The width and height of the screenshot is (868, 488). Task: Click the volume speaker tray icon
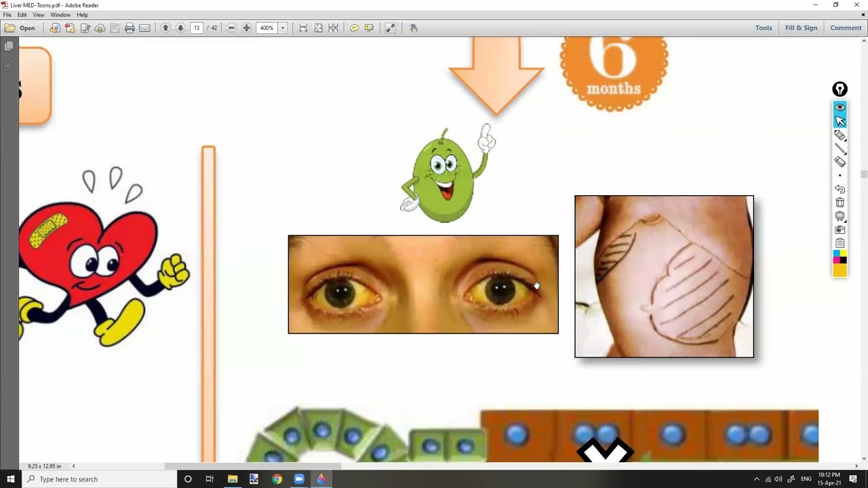point(778,479)
